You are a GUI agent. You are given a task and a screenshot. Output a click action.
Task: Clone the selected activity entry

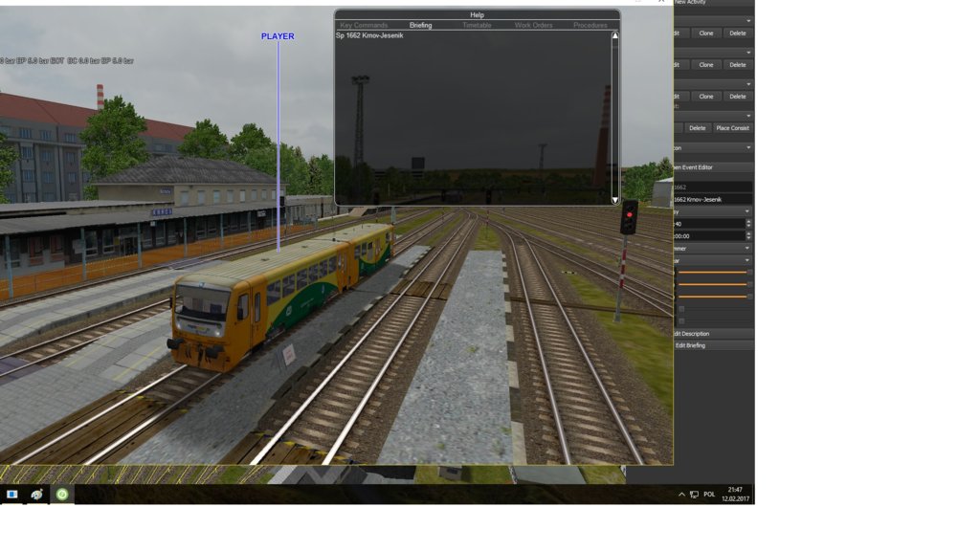click(x=705, y=33)
